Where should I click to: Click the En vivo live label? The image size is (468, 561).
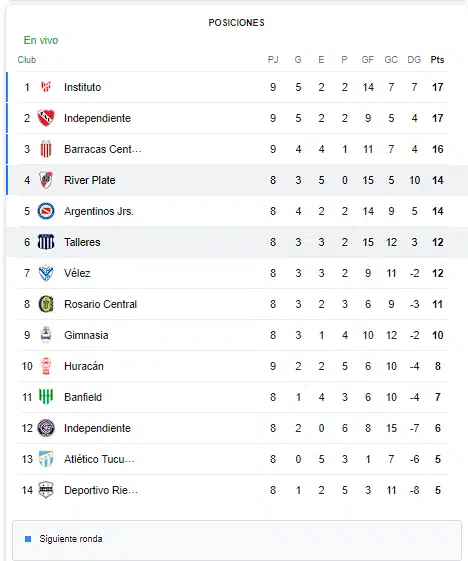(41, 40)
